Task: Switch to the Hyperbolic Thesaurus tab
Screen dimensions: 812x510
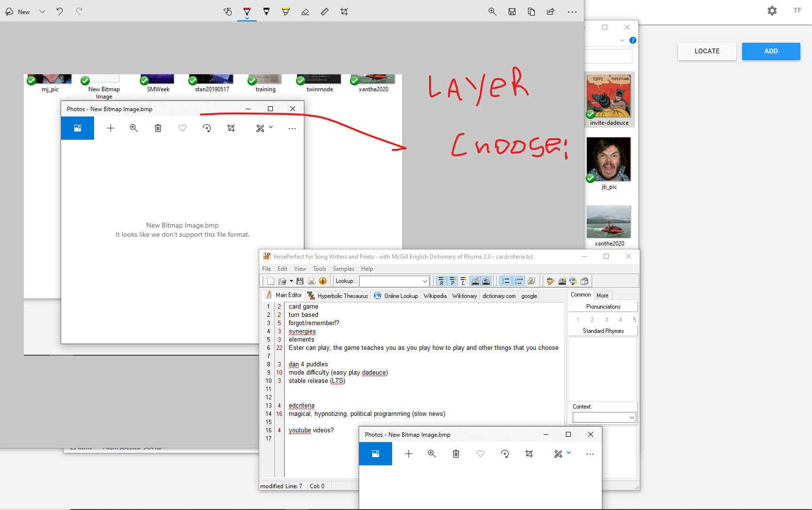Action: [338, 296]
